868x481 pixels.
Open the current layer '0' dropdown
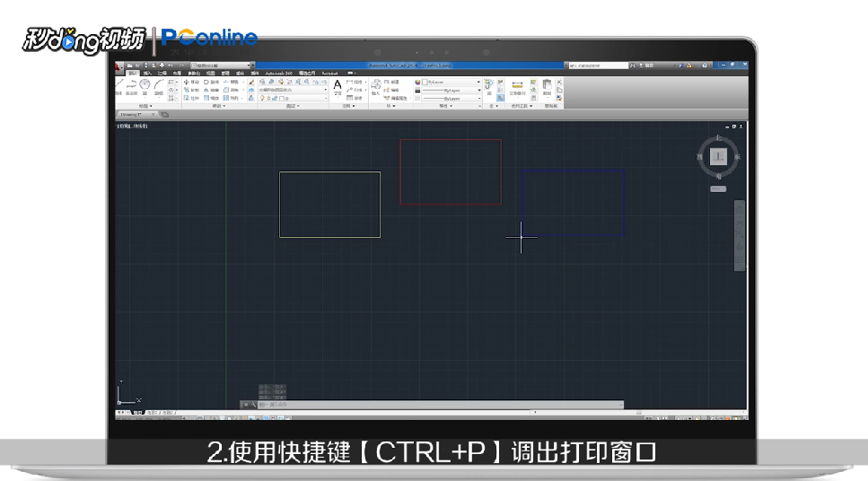[x=293, y=98]
